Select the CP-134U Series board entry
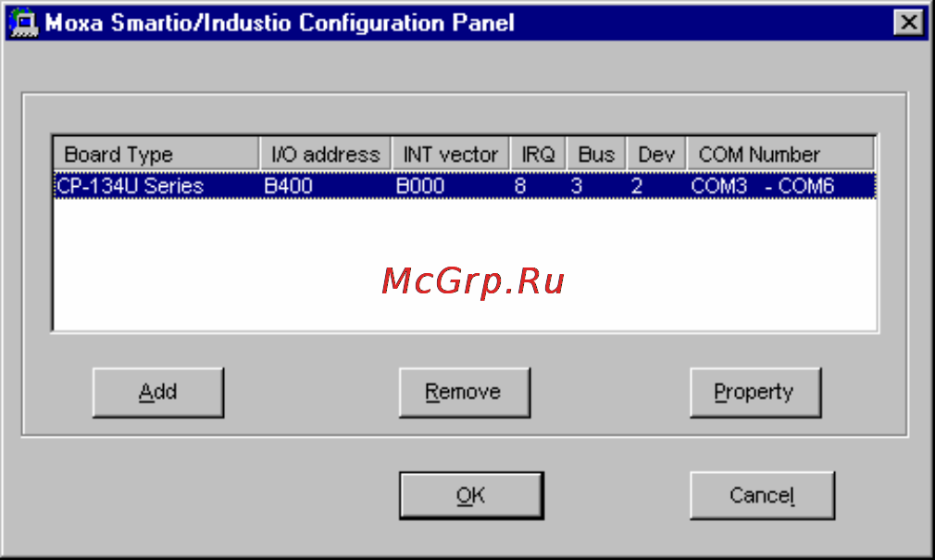 (x=465, y=186)
